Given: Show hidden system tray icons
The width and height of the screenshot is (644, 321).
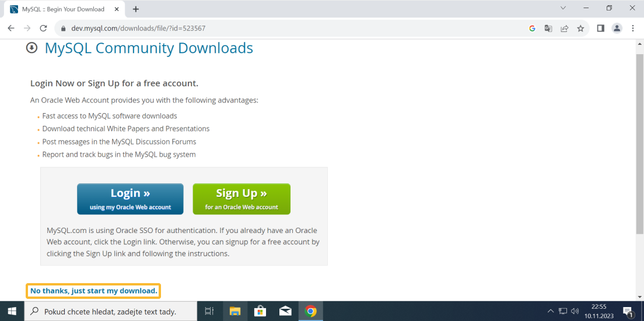Looking at the screenshot, I should point(551,311).
